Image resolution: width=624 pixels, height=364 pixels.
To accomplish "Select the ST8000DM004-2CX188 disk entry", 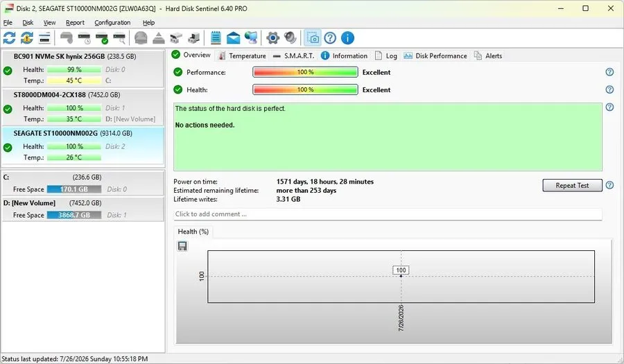I will [83, 107].
